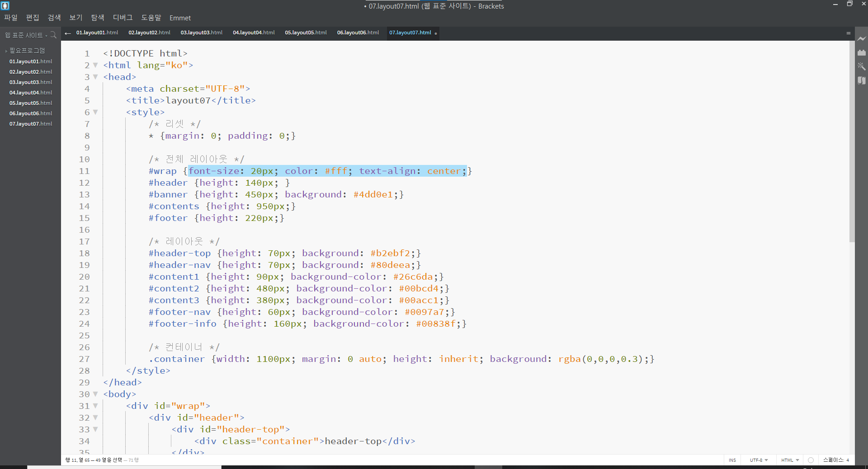Image resolution: width=868 pixels, height=469 pixels.
Task: Click the sidebar search magnifier icon
Action: 53,35
